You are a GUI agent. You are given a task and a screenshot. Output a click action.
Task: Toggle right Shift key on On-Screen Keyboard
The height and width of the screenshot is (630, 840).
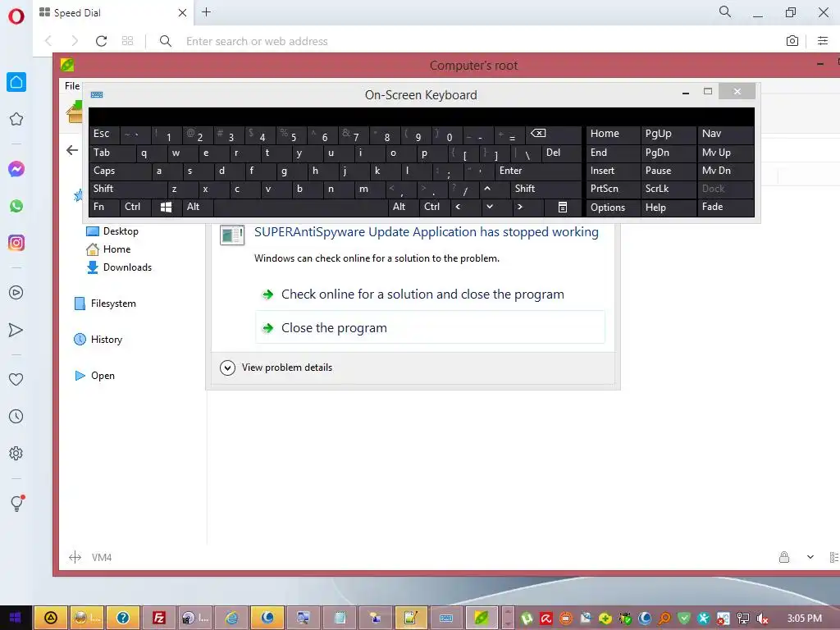coord(546,189)
